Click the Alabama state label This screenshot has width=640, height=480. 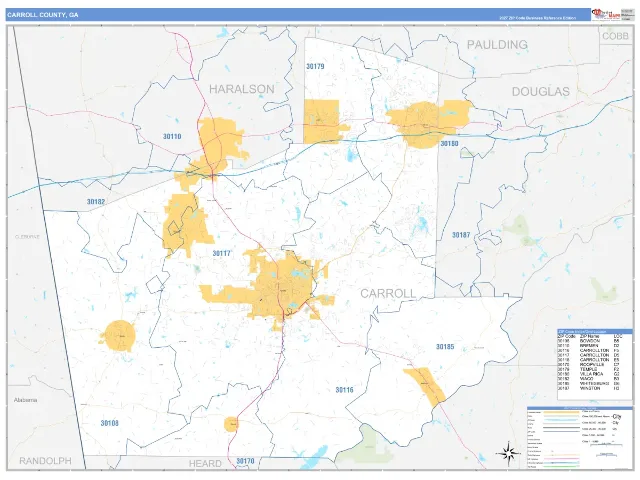tap(26, 400)
